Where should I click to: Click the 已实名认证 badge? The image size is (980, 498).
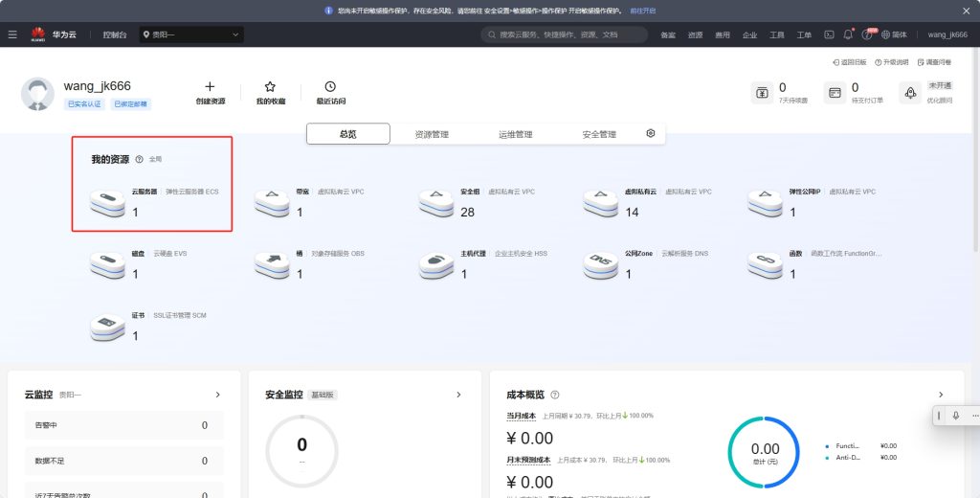(84, 104)
